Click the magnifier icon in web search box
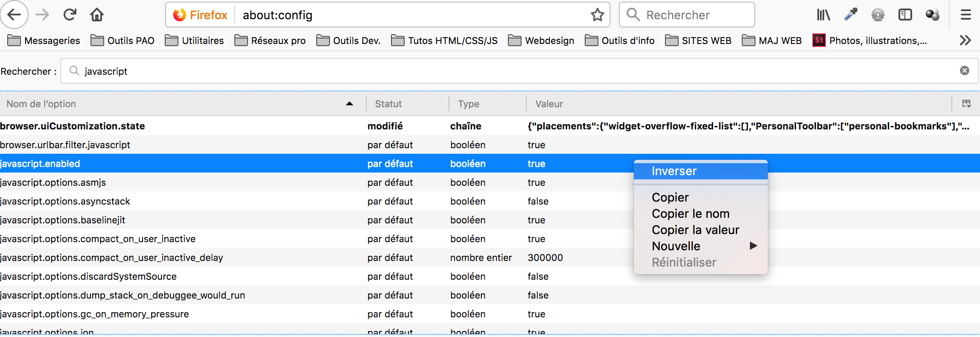The image size is (980, 337). pos(633,15)
